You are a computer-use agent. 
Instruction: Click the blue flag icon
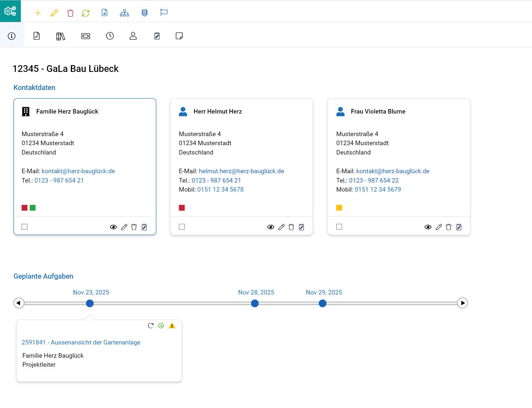click(164, 13)
